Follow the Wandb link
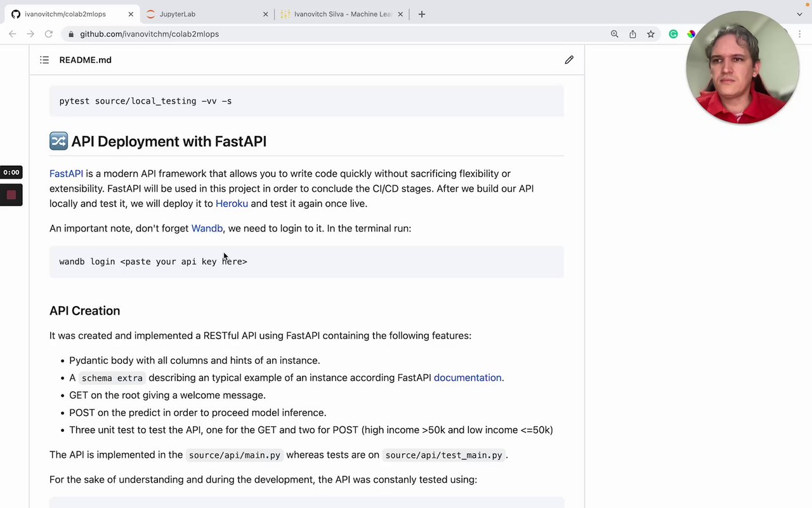This screenshot has width=812, height=508. pos(207,228)
